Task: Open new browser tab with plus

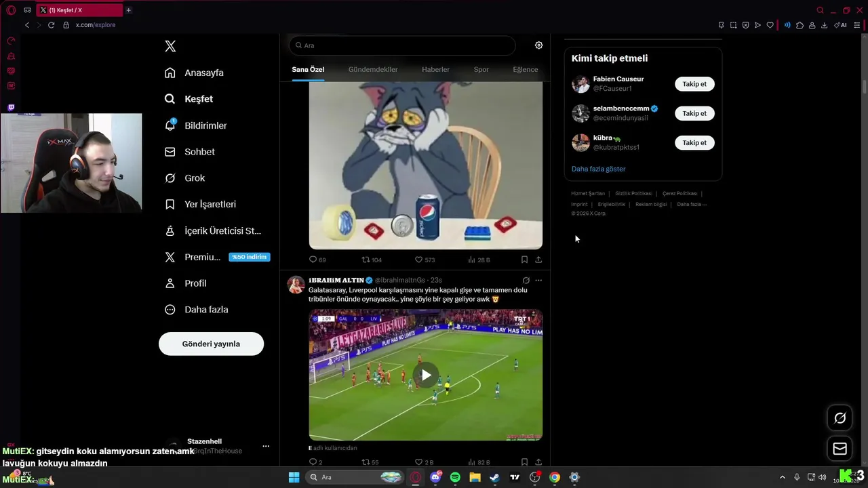Action: (128, 10)
